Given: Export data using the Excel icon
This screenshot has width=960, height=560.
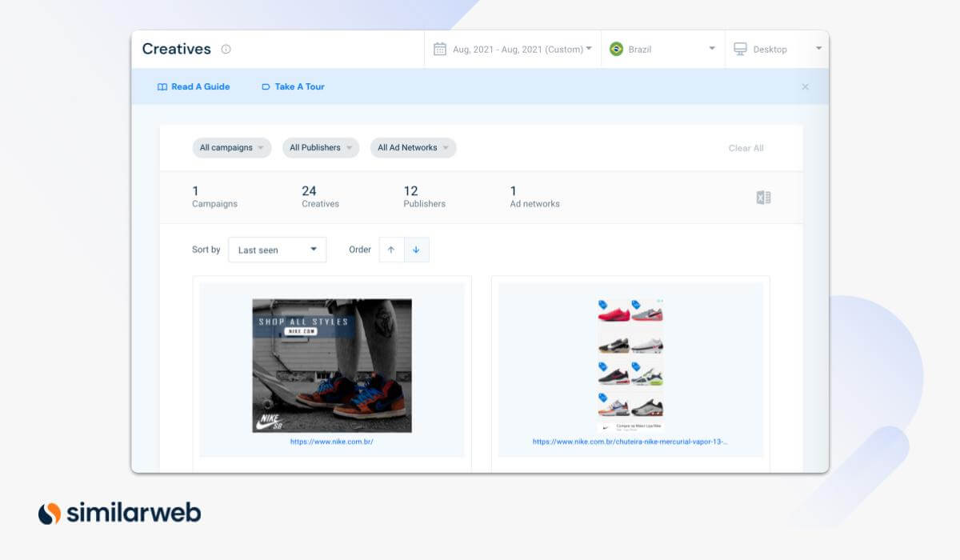Looking at the screenshot, I should tap(762, 197).
